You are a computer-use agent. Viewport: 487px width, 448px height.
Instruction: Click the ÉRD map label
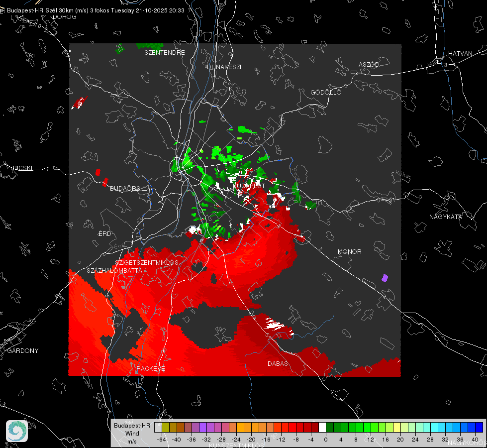(x=104, y=234)
